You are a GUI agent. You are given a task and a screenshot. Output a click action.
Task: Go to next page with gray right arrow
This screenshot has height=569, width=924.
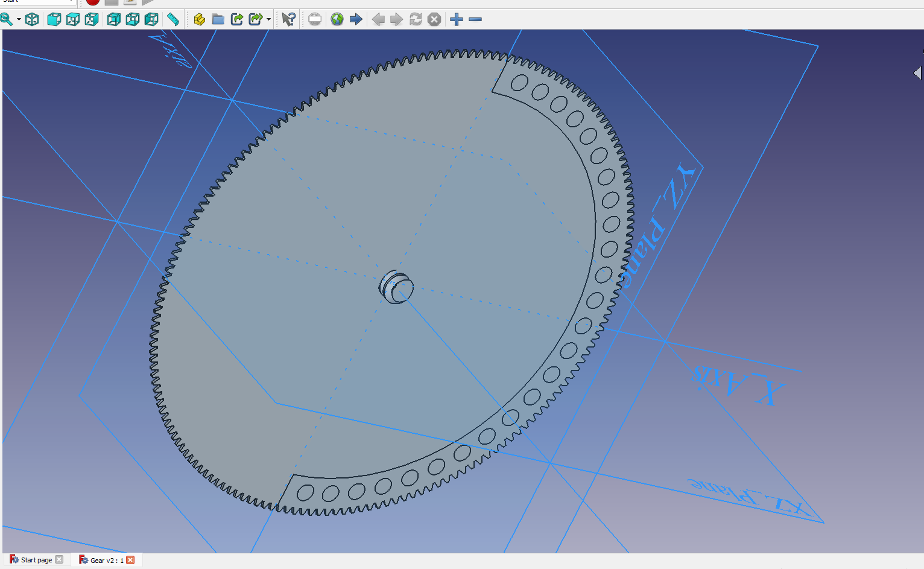tap(396, 19)
